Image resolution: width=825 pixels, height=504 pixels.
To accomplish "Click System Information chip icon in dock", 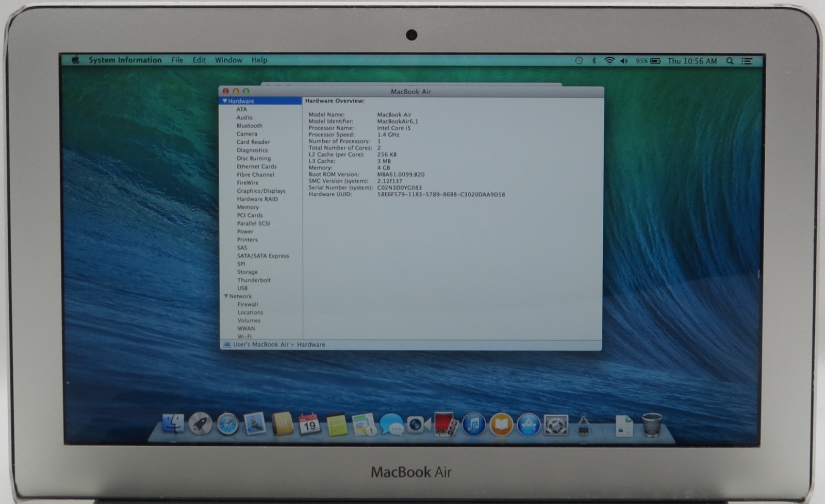I will click(x=583, y=425).
